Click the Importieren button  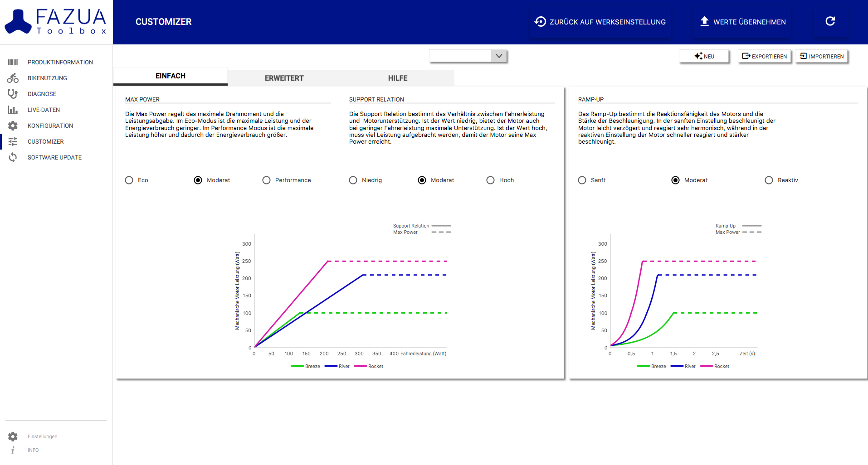click(x=821, y=56)
